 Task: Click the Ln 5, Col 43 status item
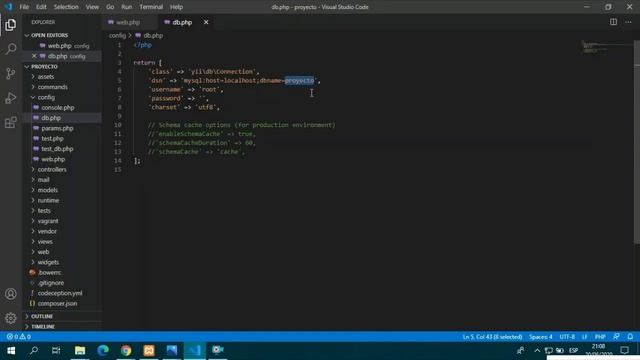coord(492,337)
